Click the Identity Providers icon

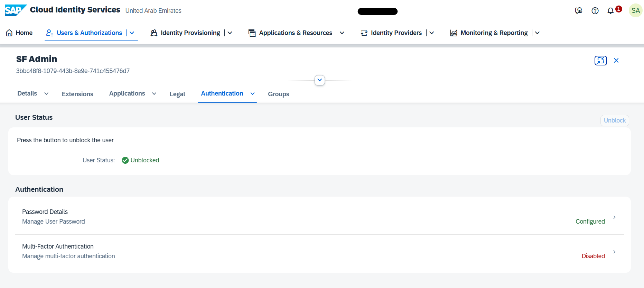pos(364,33)
